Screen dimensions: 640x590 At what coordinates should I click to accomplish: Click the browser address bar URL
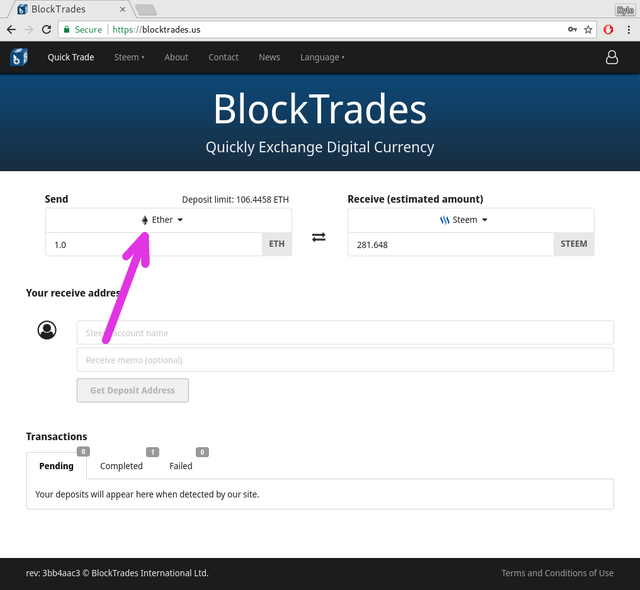[x=156, y=29]
